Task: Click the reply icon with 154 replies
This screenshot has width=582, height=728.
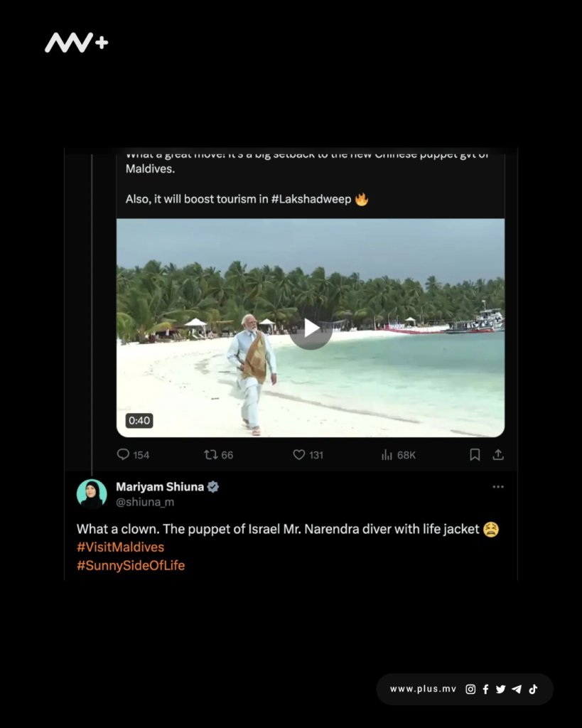Action: click(x=124, y=454)
